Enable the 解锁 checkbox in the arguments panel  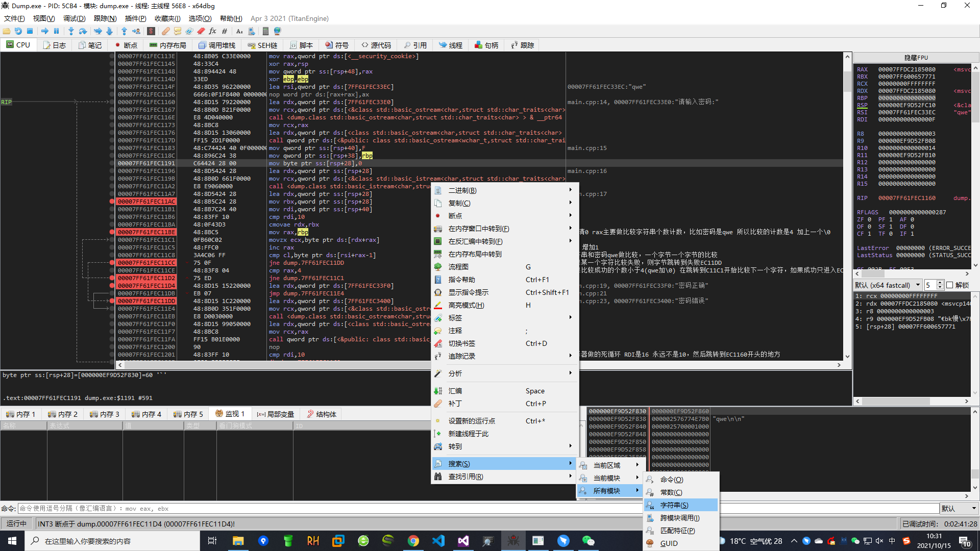click(948, 285)
